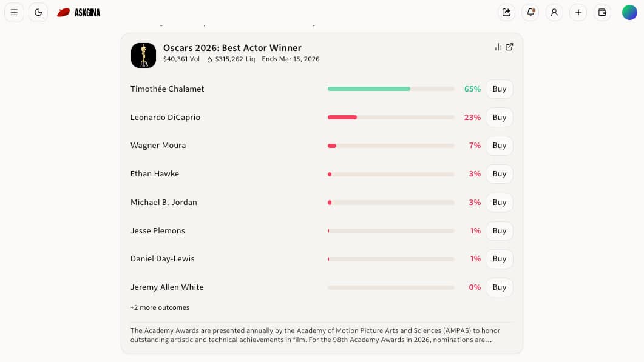Click Buy next to Wagner Moura
The height and width of the screenshot is (362, 644).
[x=499, y=146]
